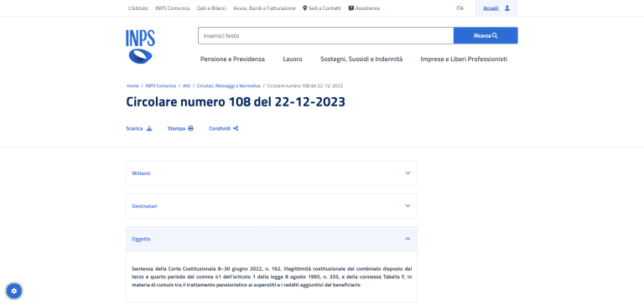Open L'Istituto in the top bar
Image resolution: width=644 pixels, height=305 pixels.
[x=138, y=8]
